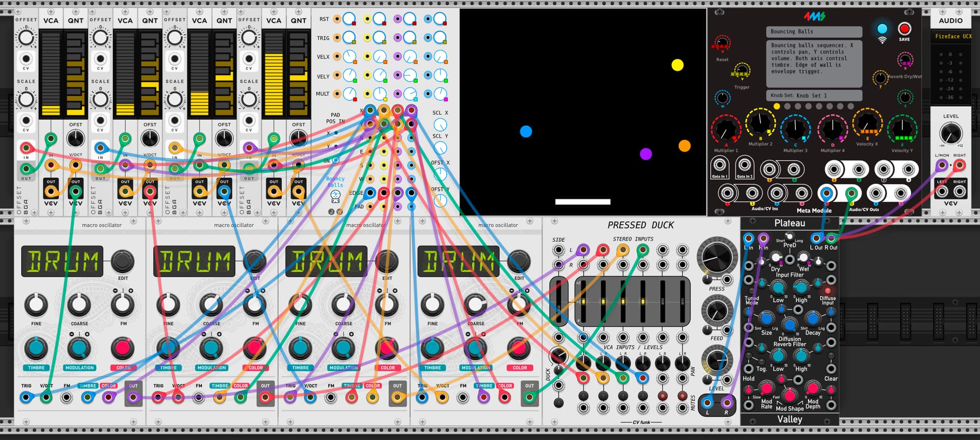
Task: Click the Bouncy Balls robot logo icon
Action: pos(335,196)
